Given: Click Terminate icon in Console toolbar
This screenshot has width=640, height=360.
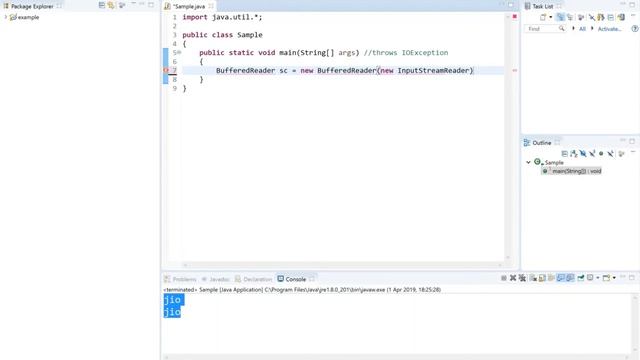Looking at the screenshot, I should [x=504, y=278].
